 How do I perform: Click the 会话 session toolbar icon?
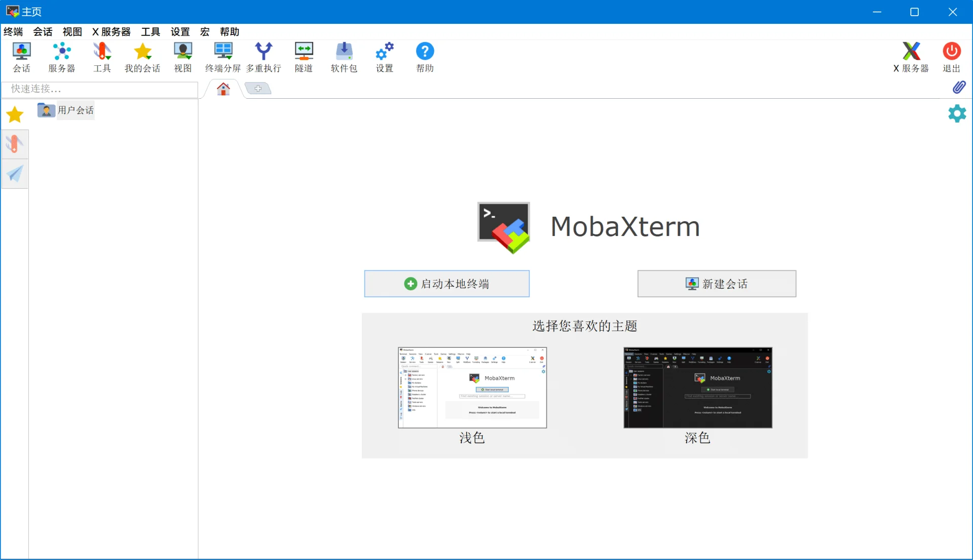[x=21, y=57]
